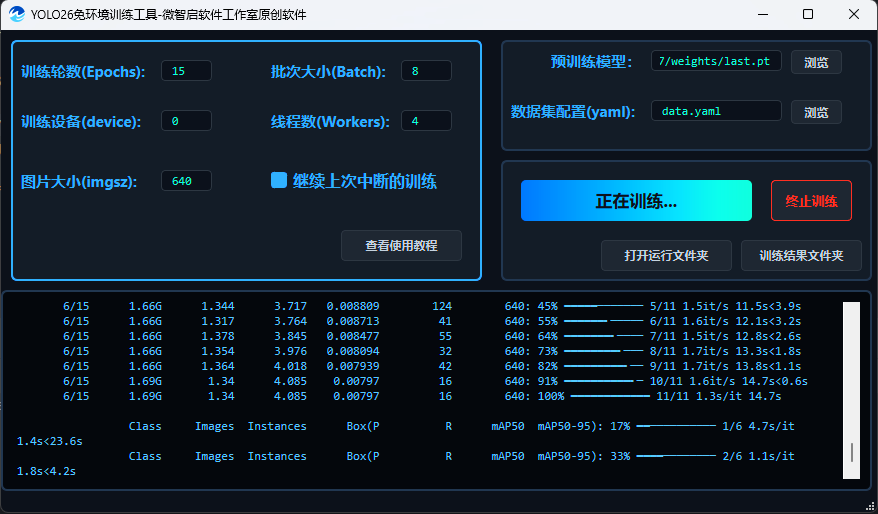Stop training with 终止训练 button
Screen dimensions: 878x514
[811, 200]
